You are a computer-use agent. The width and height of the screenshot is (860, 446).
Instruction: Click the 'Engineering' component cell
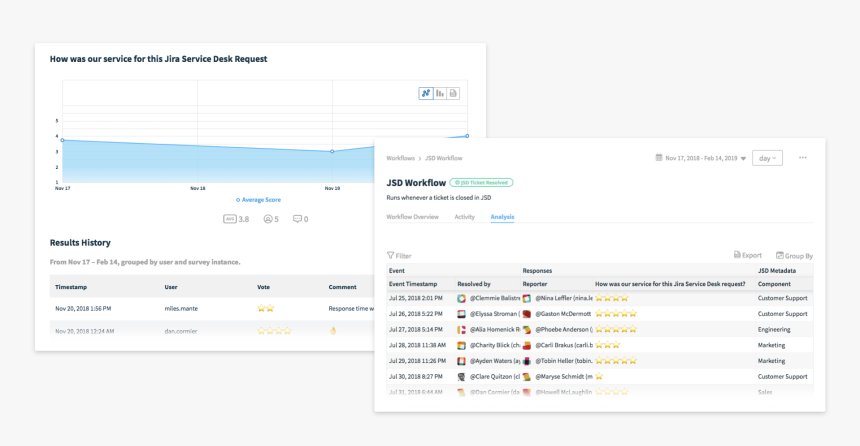point(774,330)
